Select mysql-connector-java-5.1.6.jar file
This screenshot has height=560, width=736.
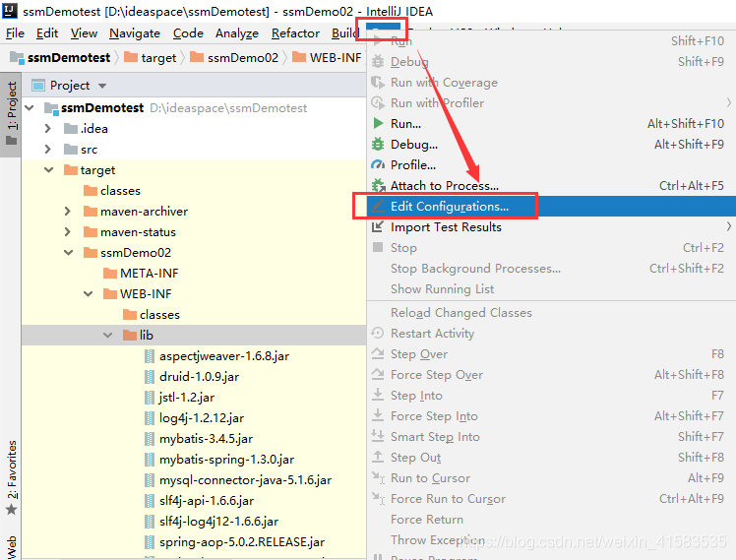pos(245,479)
